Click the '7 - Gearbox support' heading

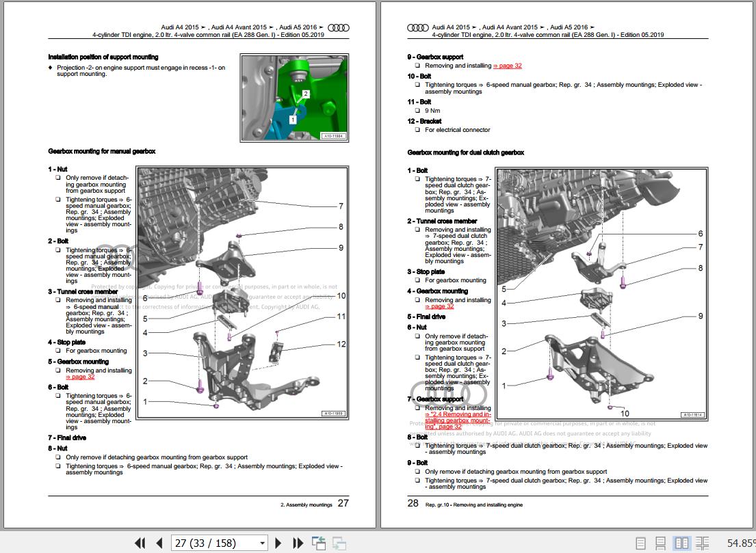pos(435,399)
